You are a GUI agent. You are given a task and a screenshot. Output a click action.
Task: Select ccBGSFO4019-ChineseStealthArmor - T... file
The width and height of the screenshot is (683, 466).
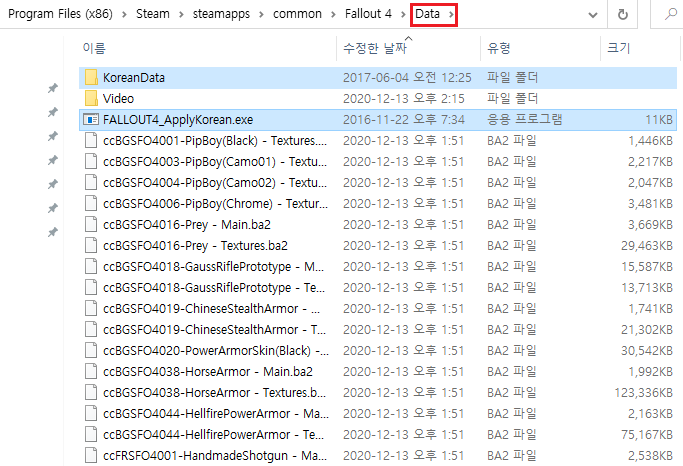[x=214, y=330]
